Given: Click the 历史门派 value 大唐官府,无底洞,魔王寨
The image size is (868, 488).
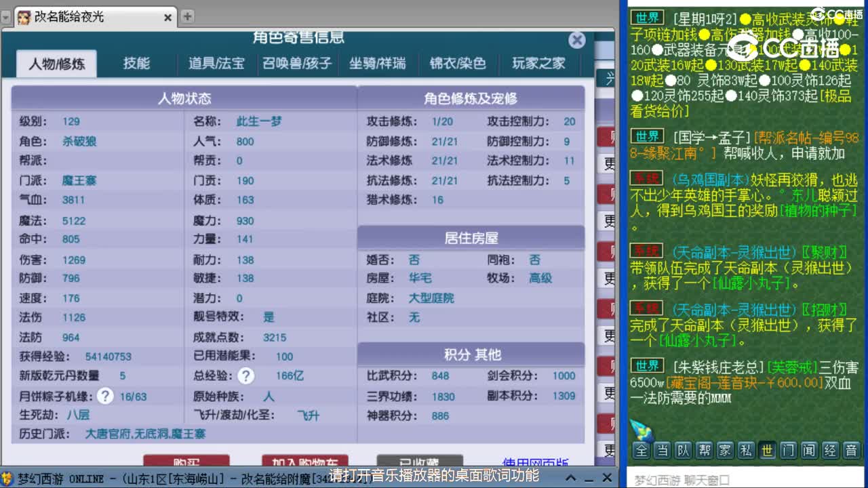Looking at the screenshot, I should 145,433.
